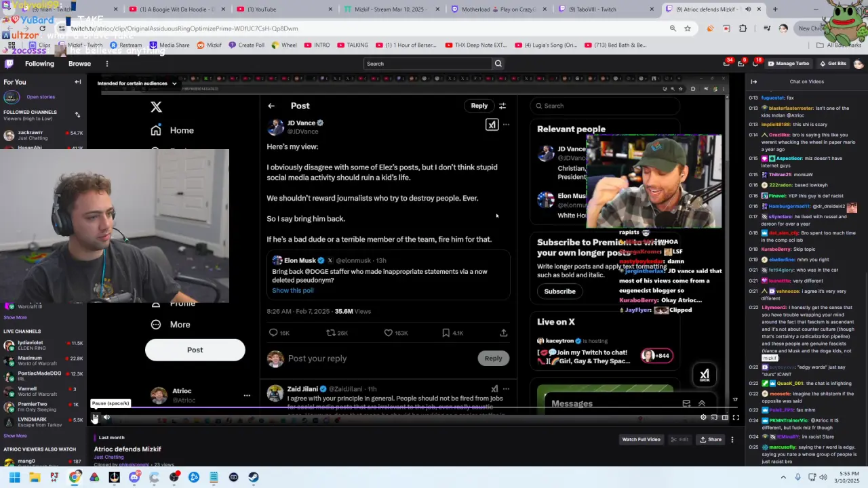Image resolution: width=868 pixels, height=488 pixels.
Task: Open a new browser tab
Action: [775, 9]
